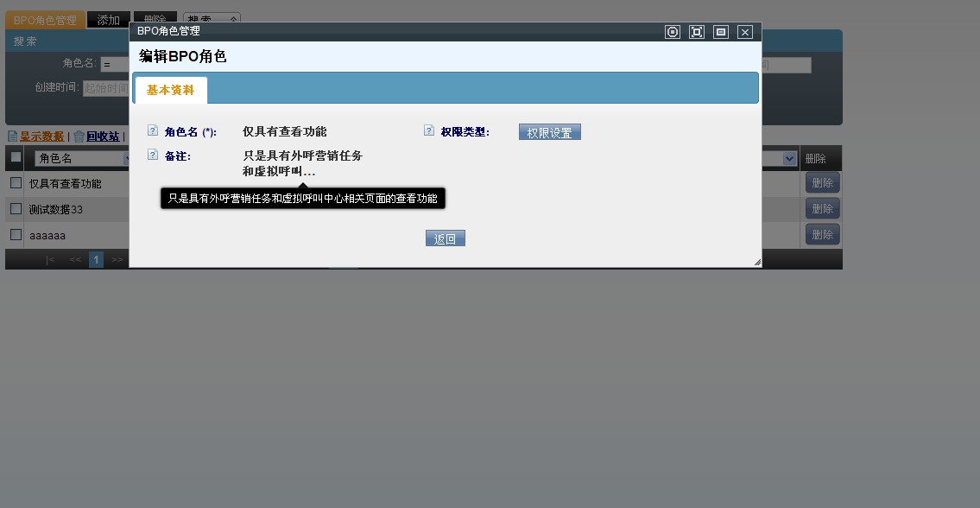Click the restore window icon in dialog
Viewport: 980px width, 508px height.
point(721,32)
